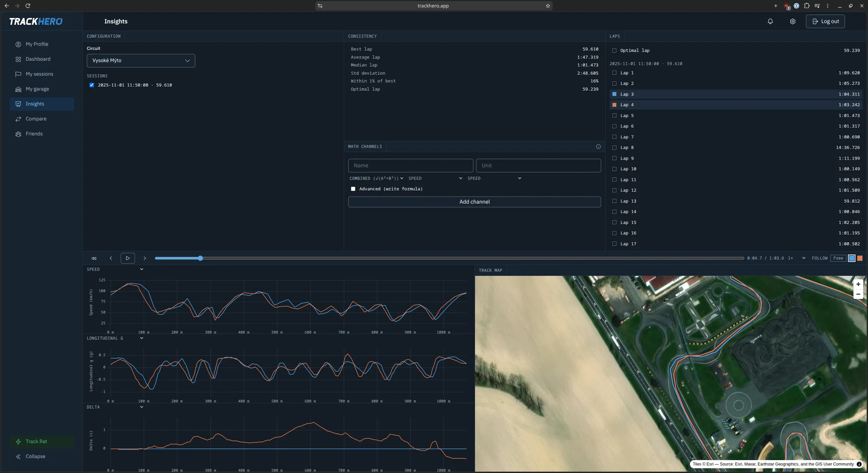Click the math channels info icon
The height and width of the screenshot is (473, 868).
(x=598, y=147)
